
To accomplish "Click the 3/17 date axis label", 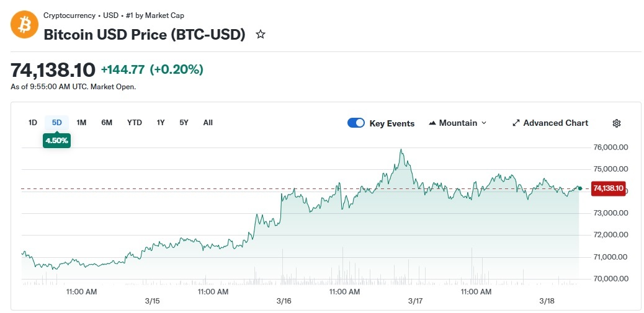I will tap(415, 301).
